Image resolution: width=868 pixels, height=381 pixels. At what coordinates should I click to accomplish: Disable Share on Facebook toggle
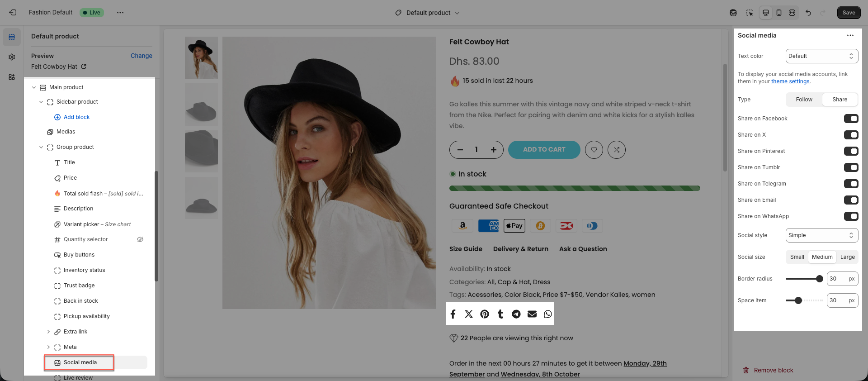pyautogui.click(x=851, y=119)
